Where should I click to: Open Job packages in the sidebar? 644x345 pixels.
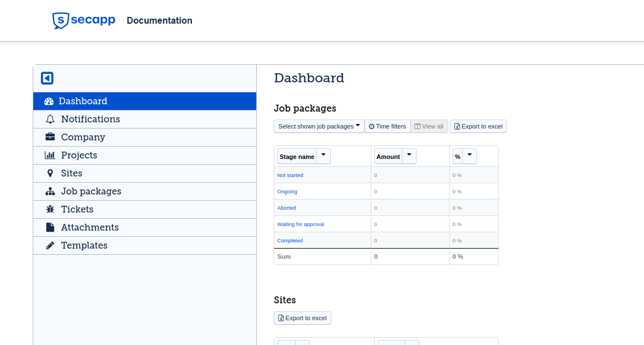pyautogui.click(x=144, y=192)
